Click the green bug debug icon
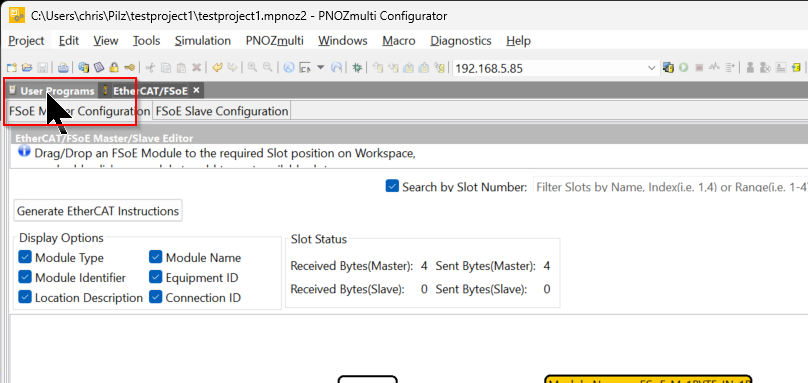Screen dimensions: 808x383 click(357, 68)
